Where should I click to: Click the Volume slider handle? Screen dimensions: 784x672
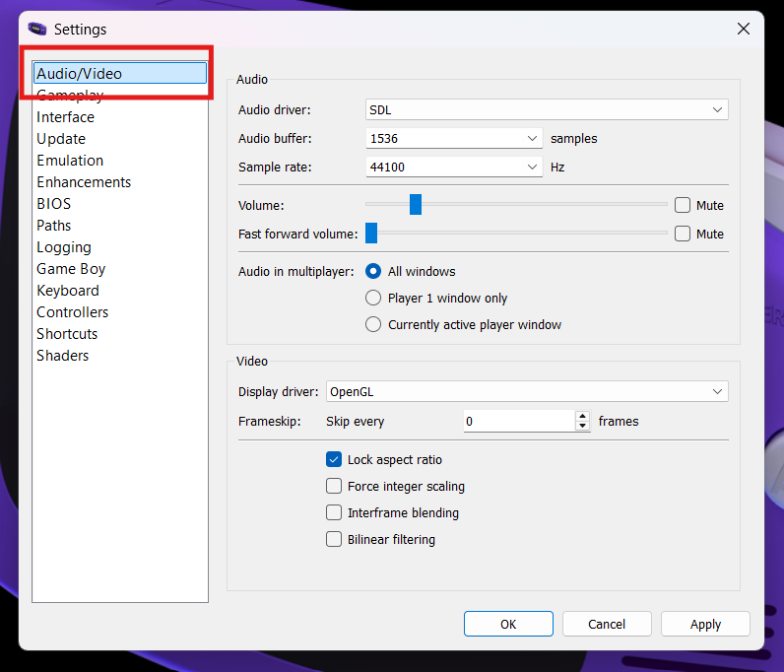pyautogui.click(x=416, y=205)
